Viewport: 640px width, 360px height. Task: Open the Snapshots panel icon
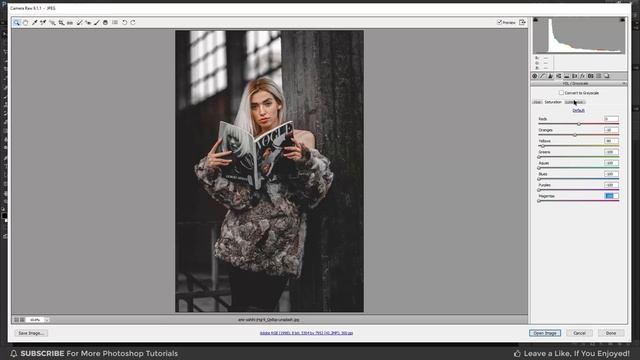click(x=607, y=76)
